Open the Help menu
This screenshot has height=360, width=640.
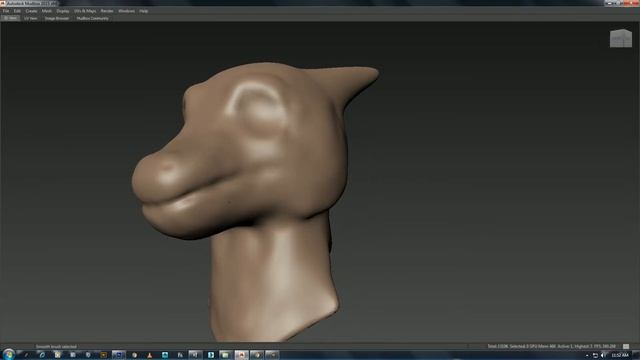(144, 11)
